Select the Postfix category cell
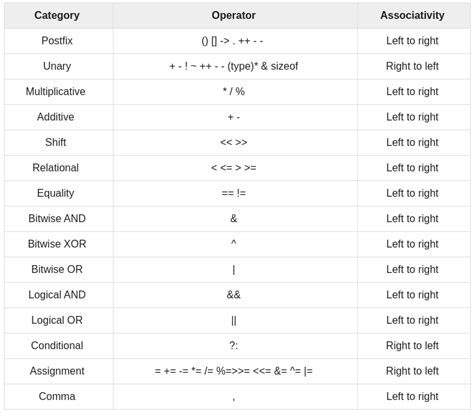The image size is (474, 413). [57, 41]
